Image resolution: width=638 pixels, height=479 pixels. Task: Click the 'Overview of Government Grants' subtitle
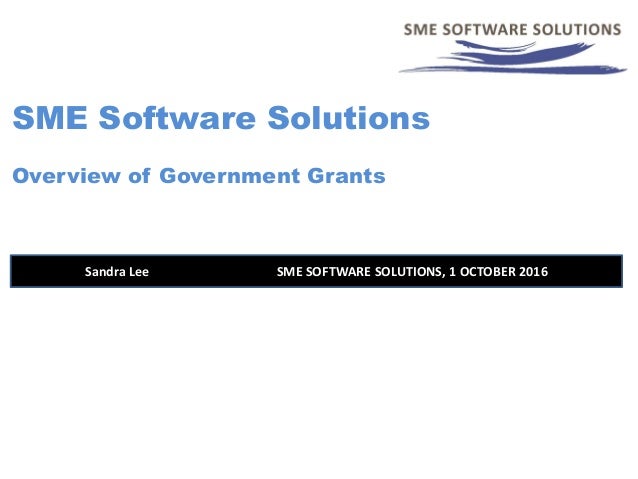pyautogui.click(x=199, y=176)
